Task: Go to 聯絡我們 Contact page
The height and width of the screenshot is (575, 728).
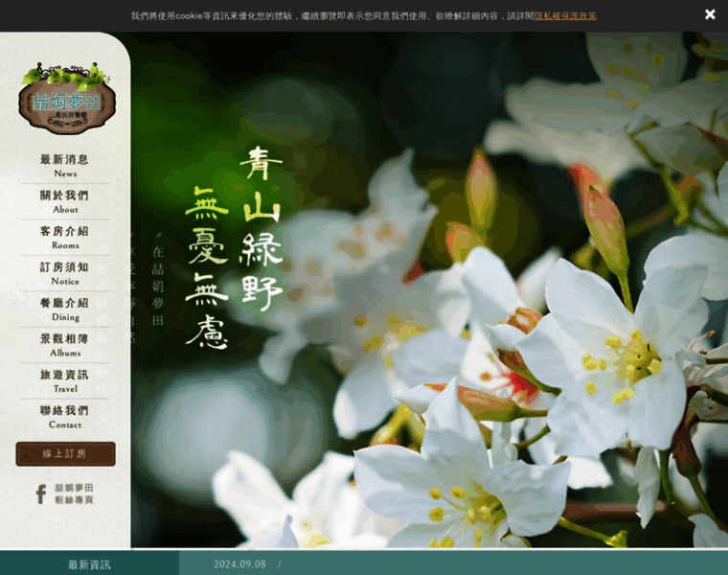Action: pos(64,417)
